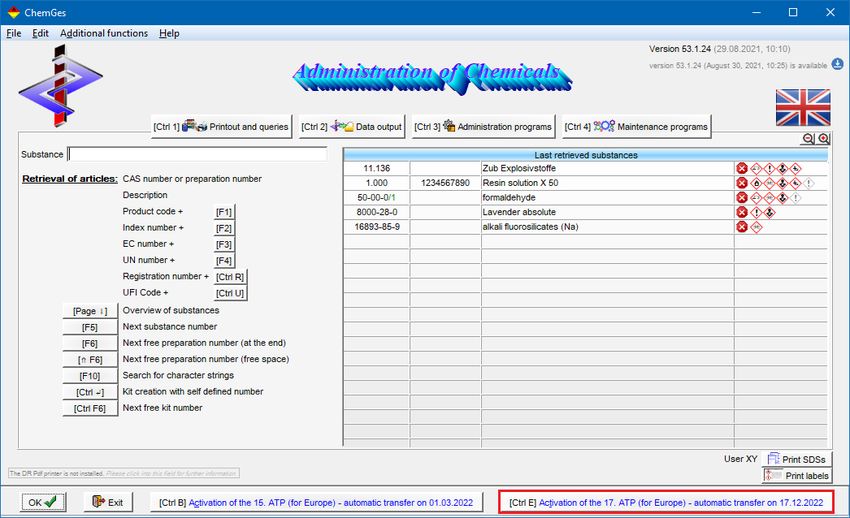Click the F2 Index number button
The image size is (850, 518).
coord(224,228)
